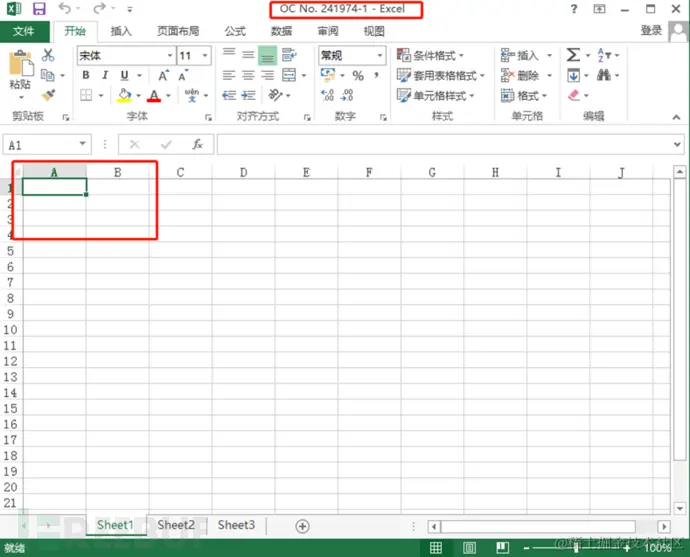This screenshot has height=557, width=690.
Task: Click the Cut scissors icon
Action: pyautogui.click(x=48, y=55)
